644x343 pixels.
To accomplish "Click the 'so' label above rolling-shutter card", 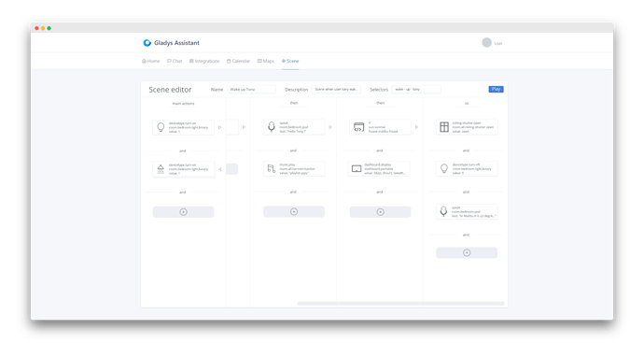I will tap(467, 103).
